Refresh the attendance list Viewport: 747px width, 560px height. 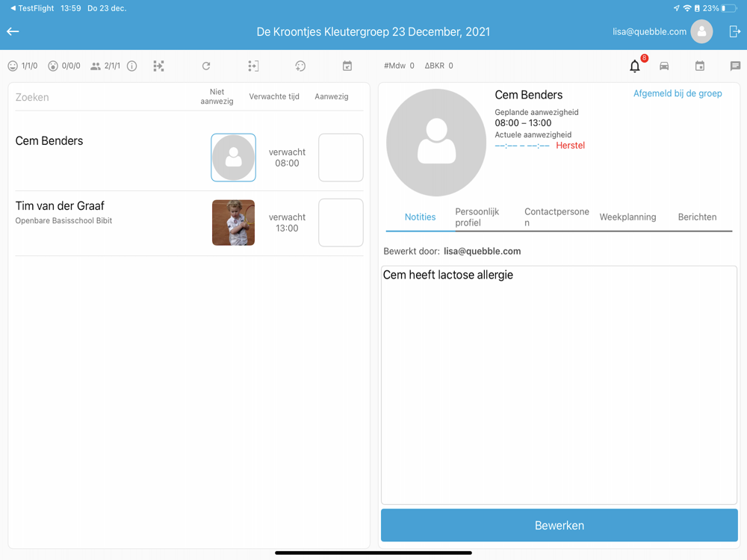[206, 66]
